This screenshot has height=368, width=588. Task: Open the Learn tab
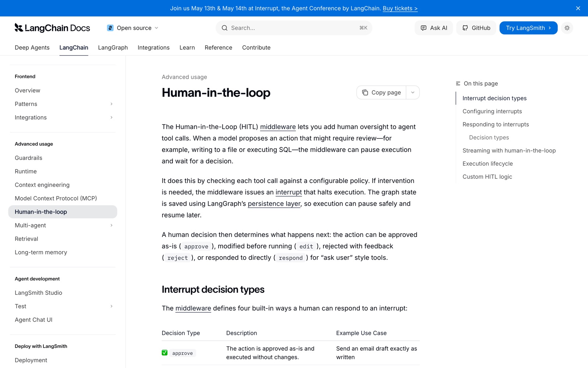tap(187, 47)
